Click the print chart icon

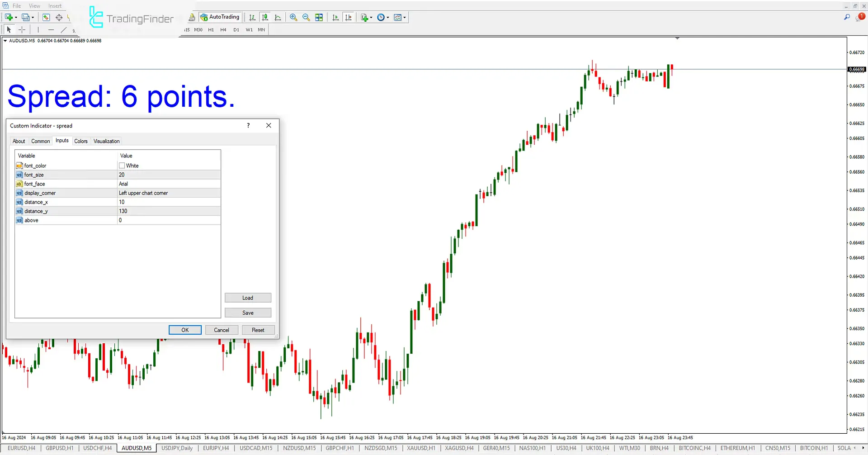click(x=192, y=17)
